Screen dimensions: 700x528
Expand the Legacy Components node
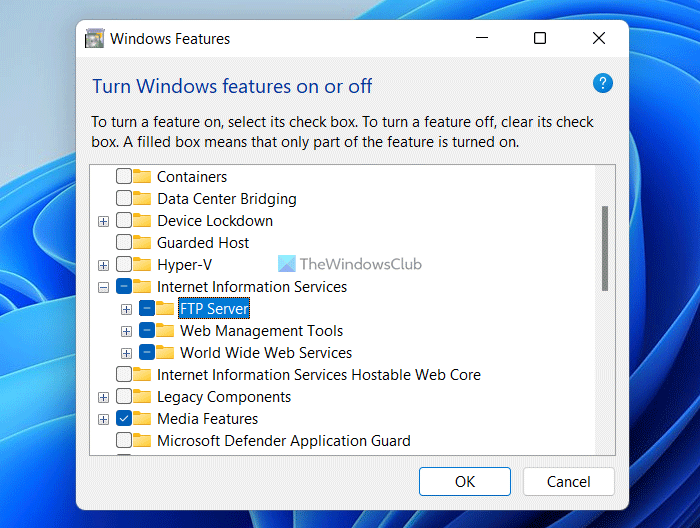pyautogui.click(x=103, y=397)
